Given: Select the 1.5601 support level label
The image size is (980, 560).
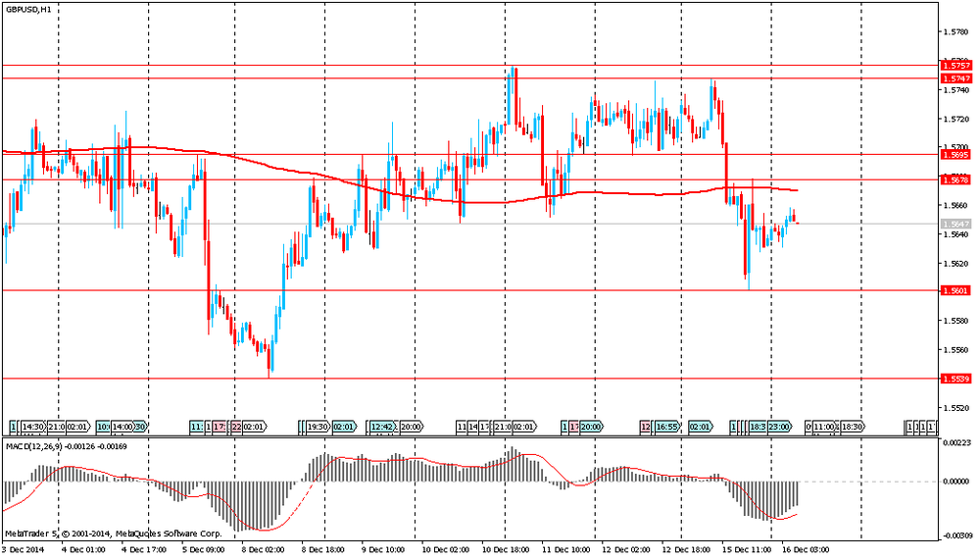Looking at the screenshot, I should 955,290.
